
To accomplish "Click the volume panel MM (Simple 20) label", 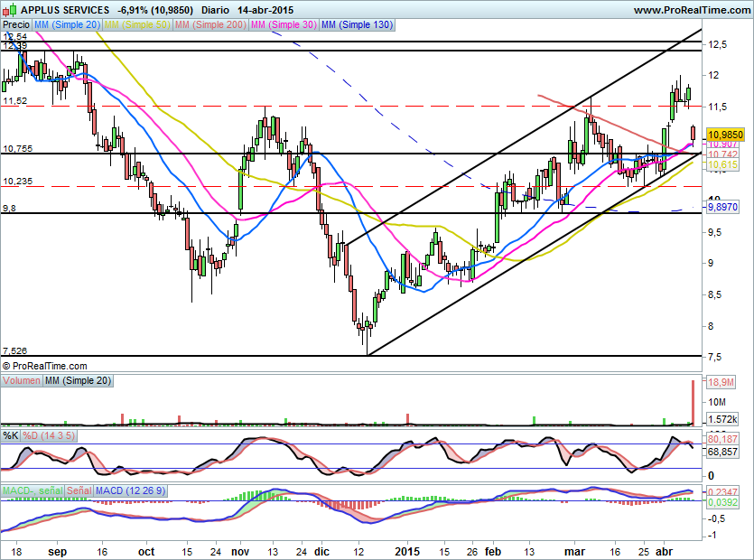I will click(x=79, y=381).
